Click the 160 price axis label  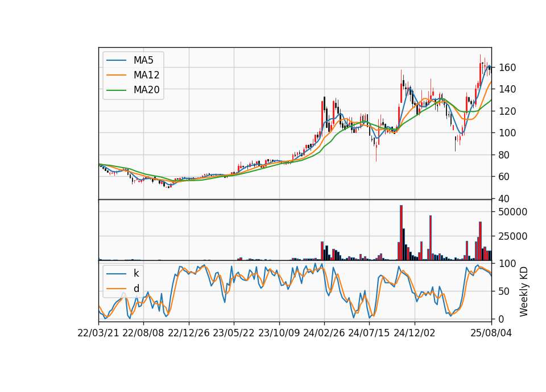click(x=507, y=68)
